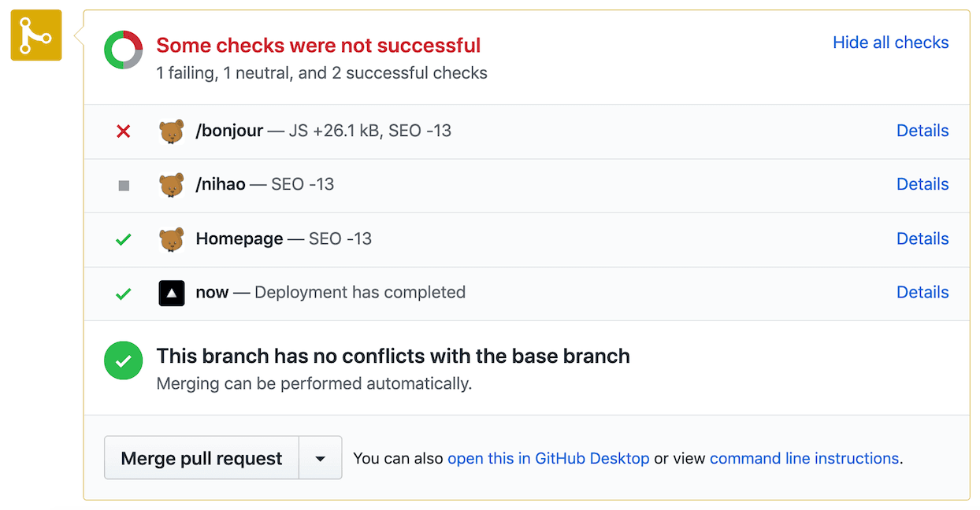Image resolution: width=980 pixels, height=510 pixels.
Task: Click the bear bot avatar beside Homepage check
Action: [171, 238]
